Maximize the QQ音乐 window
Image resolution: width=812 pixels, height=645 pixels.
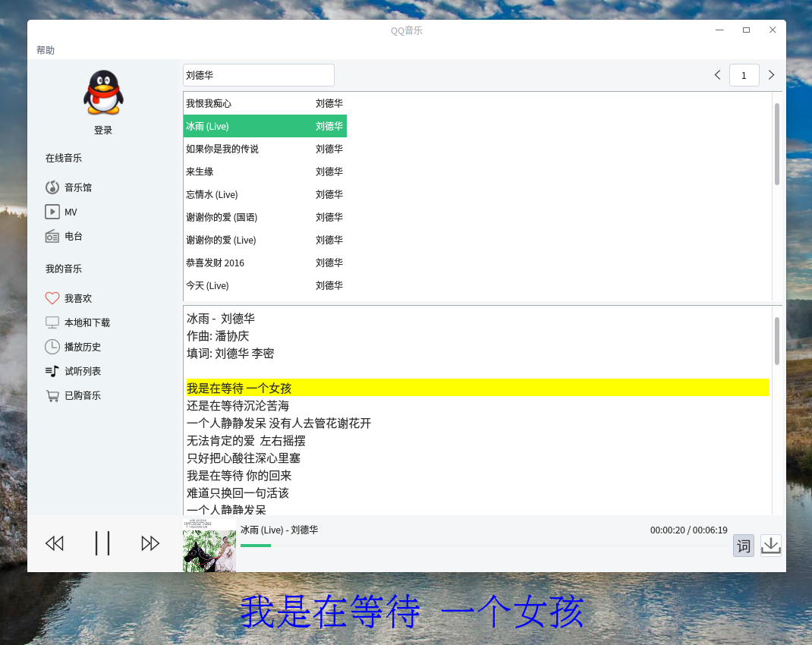(x=746, y=30)
